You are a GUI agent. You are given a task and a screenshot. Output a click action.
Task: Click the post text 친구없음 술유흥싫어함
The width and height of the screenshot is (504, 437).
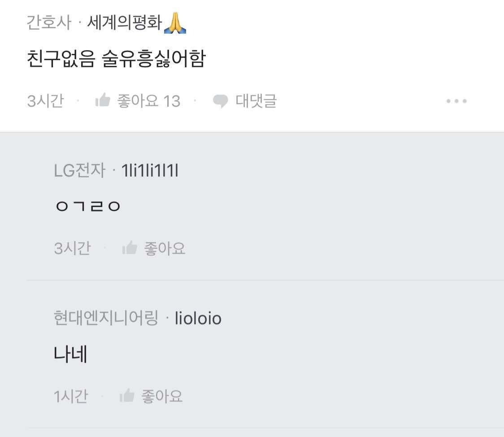pos(117,58)
